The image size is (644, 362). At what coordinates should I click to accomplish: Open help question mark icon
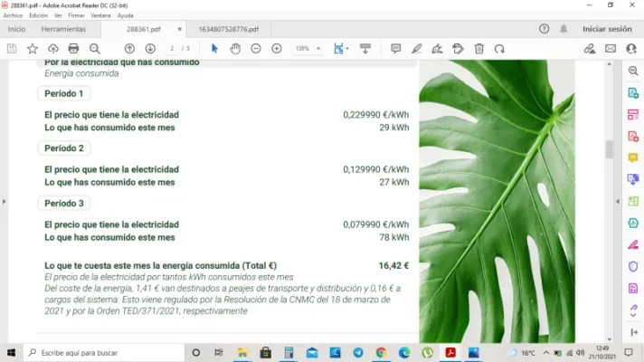(x=545, y=29)
